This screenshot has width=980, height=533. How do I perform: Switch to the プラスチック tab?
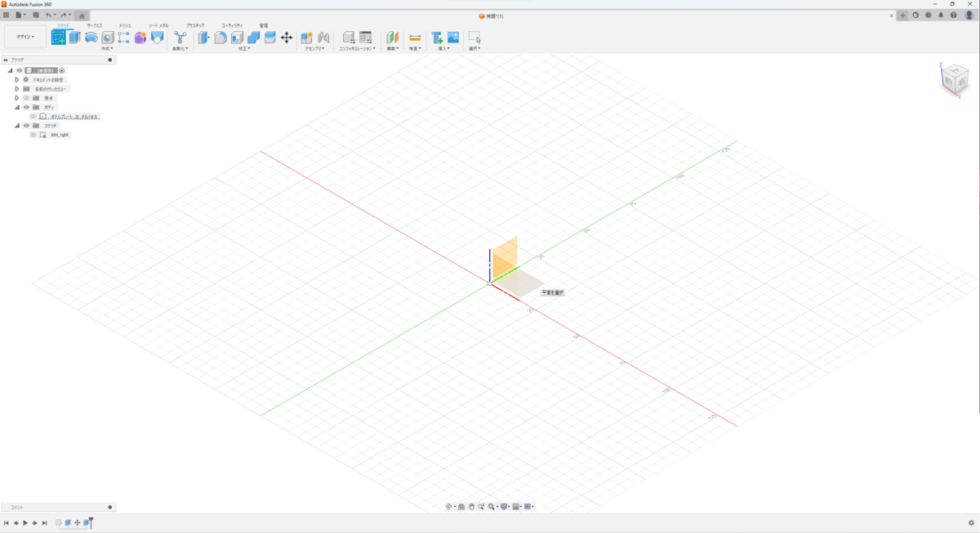pyautogui.click(x=195, y=25)
